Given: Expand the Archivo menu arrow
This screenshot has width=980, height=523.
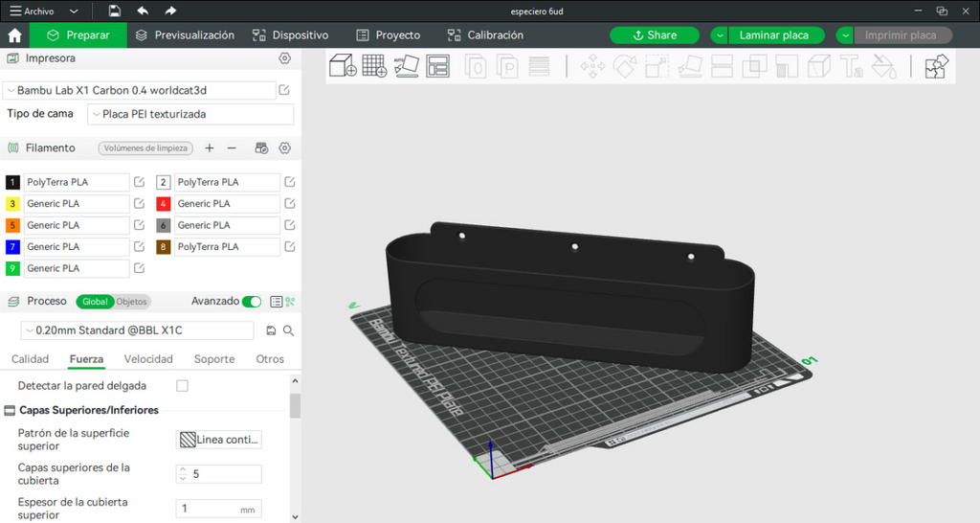Looking at the screenshot, I should tap(74, 11).
